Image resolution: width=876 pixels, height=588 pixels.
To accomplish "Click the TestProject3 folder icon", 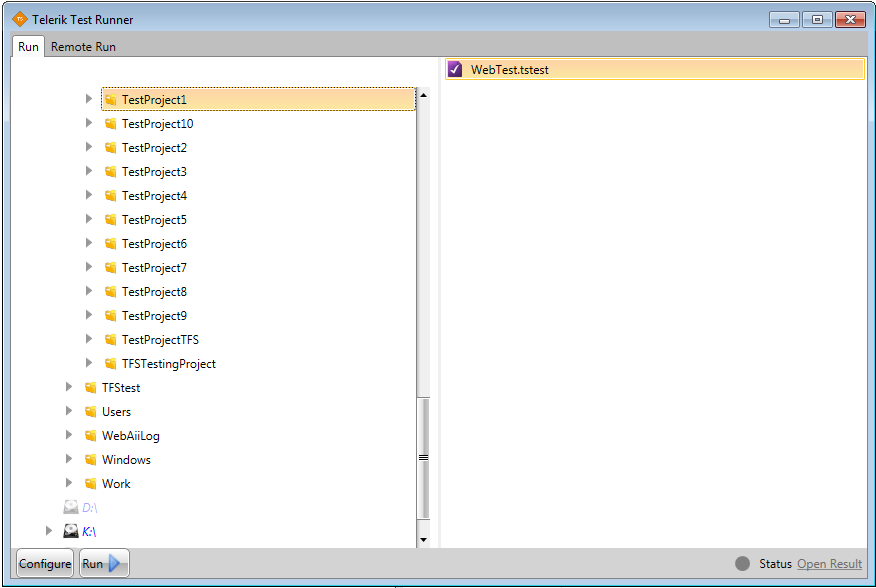I will [x=111, y=172].
